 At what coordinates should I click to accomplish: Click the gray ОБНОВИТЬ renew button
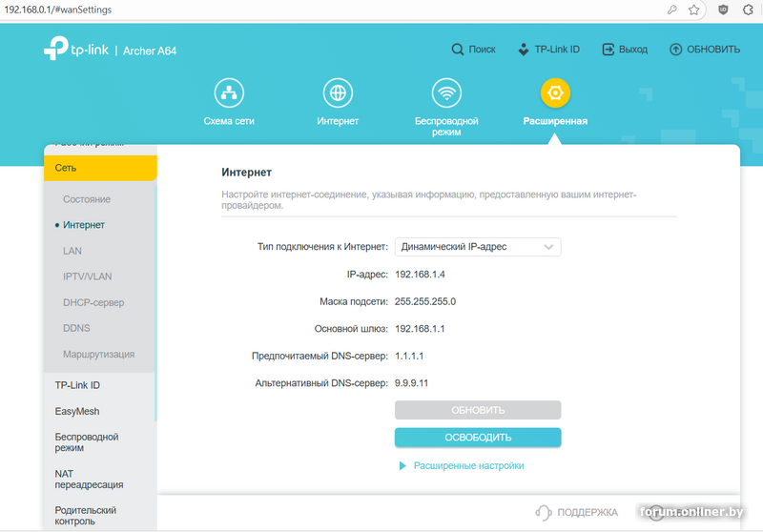click(478, 410)
